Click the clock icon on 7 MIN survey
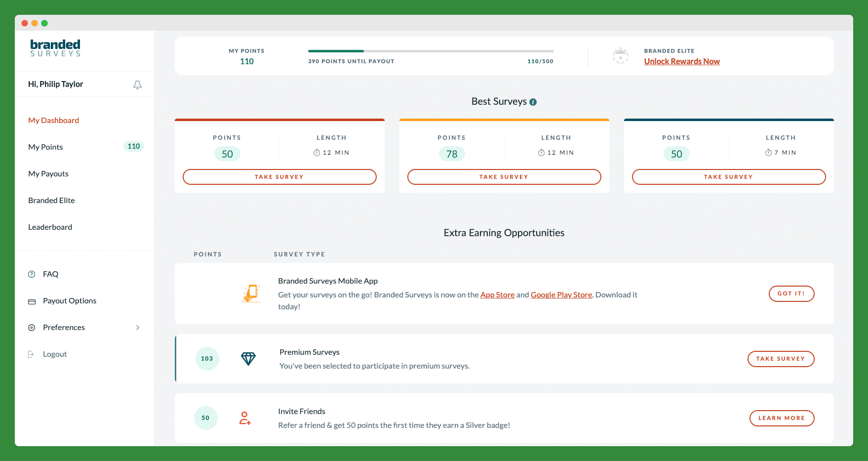This screenshot has width=868, height=461. click(x=768, y=153)
